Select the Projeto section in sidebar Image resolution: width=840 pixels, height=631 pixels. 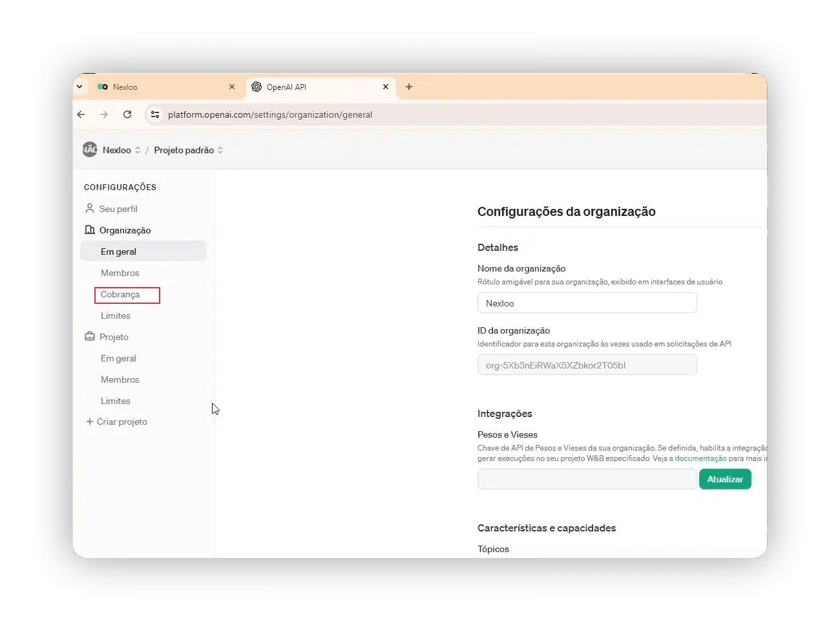coord(114,337)
